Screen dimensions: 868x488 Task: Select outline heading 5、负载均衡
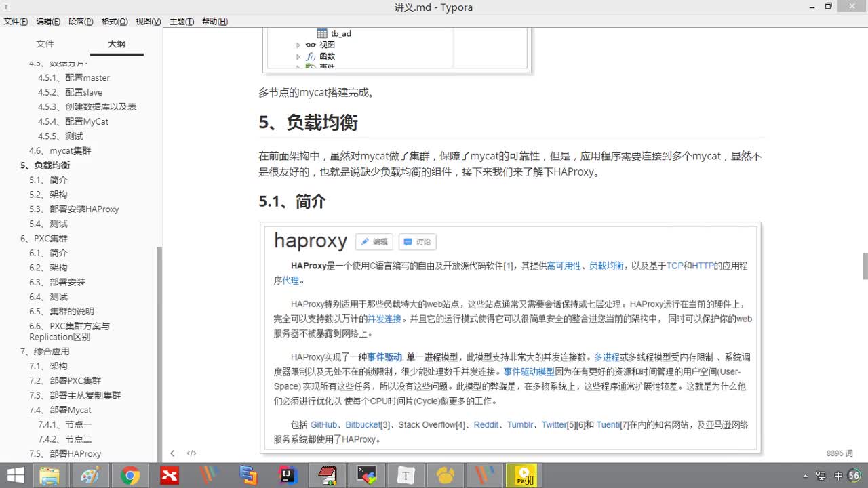pos(45,165)
